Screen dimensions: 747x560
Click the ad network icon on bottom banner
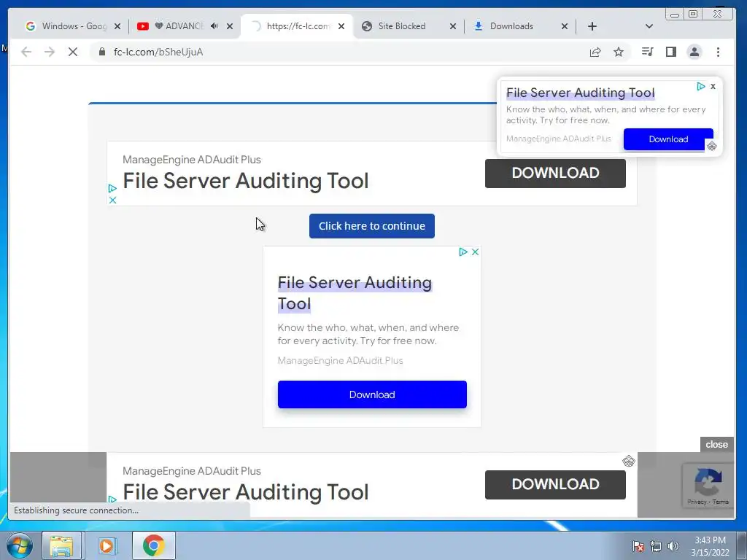pos(628,461)
